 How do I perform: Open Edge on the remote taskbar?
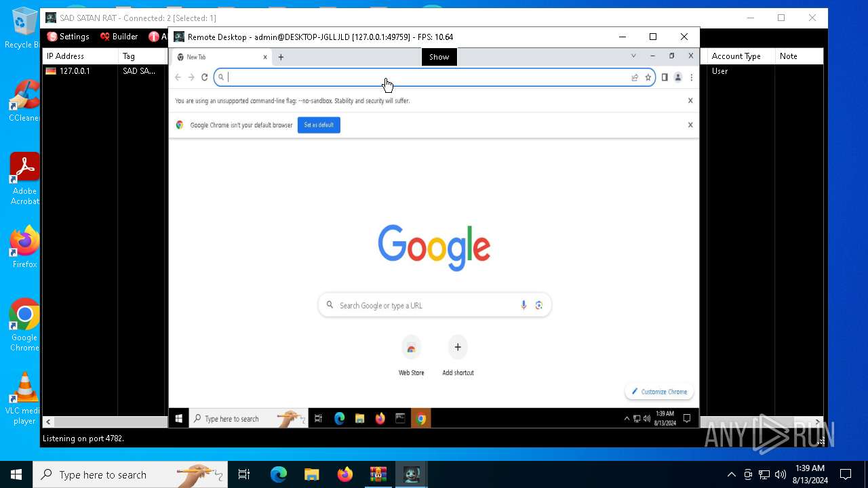pos(339,419)
